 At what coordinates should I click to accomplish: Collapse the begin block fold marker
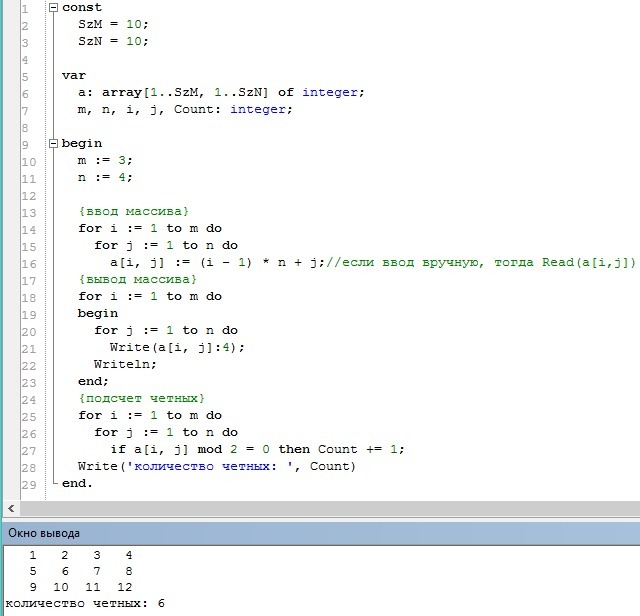coord(53,143)
